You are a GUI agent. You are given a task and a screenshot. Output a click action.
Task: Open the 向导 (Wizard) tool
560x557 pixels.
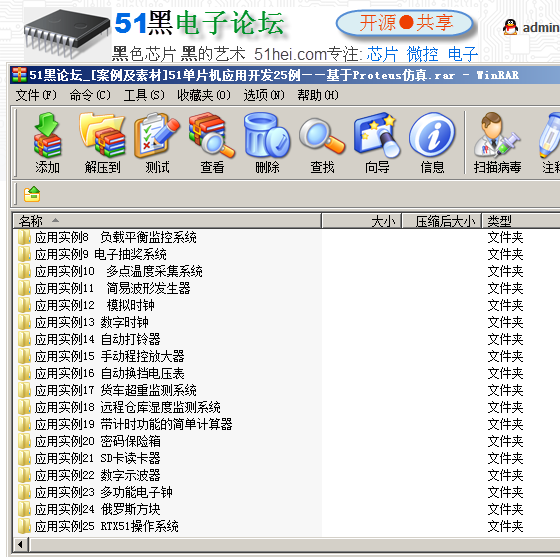(x=377, y=142)
